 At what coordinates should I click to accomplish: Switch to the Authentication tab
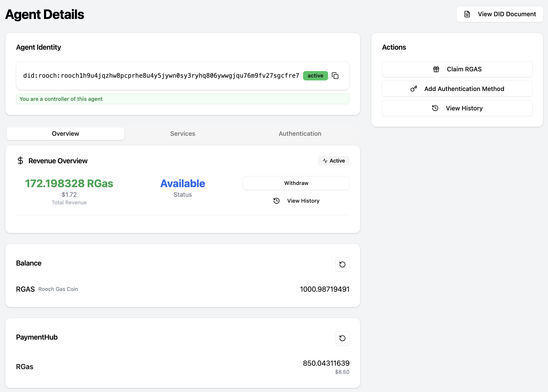point(300,134)
